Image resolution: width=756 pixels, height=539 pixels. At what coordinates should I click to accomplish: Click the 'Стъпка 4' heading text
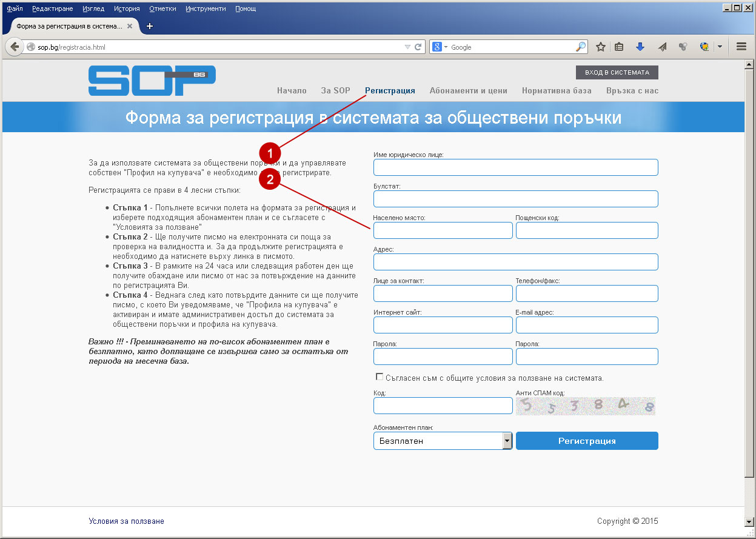[130, 295]
